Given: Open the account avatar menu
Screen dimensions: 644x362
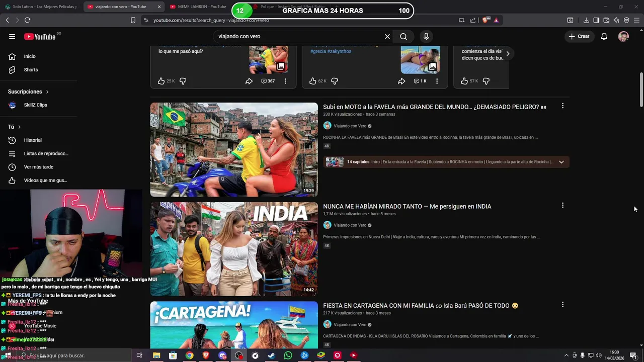Looking at the screenshot, I should (x=623, y=36).
